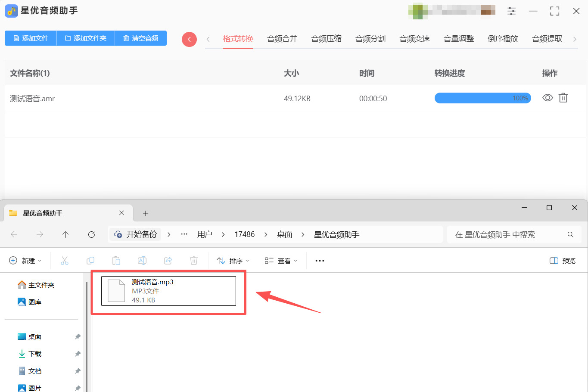Open the 排序 sort dropdown

233,261
